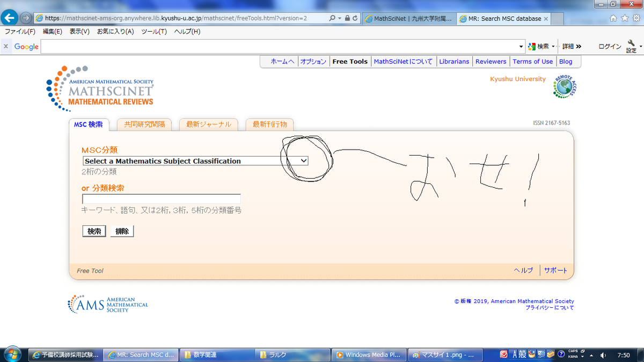Open the 数学関連 folder taskbar item
This screenshot has width=644, height=362.
pyautogui.click(x=216, y=354)
